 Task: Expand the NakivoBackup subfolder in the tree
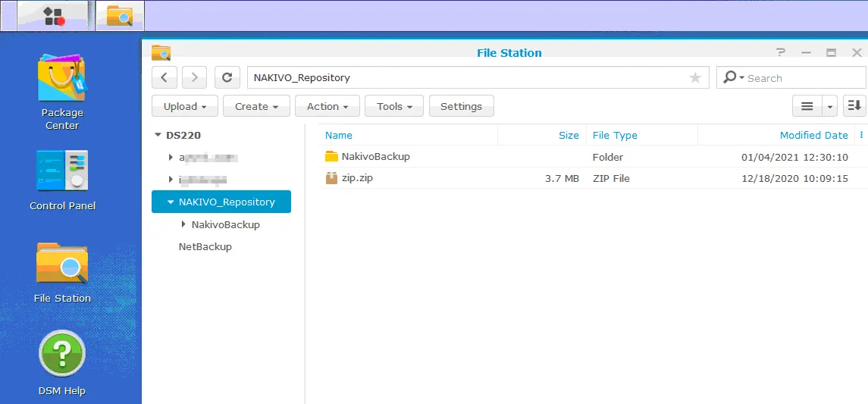tap(183, 224)
